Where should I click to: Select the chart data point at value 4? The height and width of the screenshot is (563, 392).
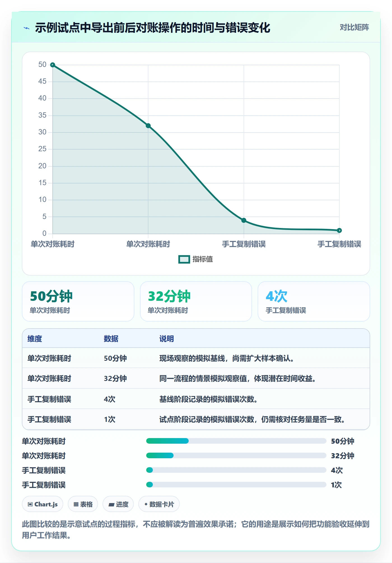click(x=244, y=220)
